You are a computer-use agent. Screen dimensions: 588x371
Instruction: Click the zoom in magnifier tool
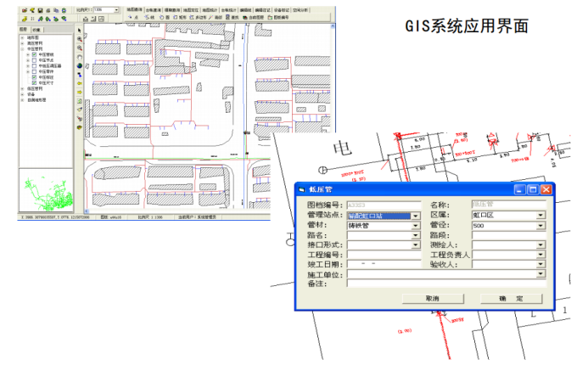tap(79, 39)
